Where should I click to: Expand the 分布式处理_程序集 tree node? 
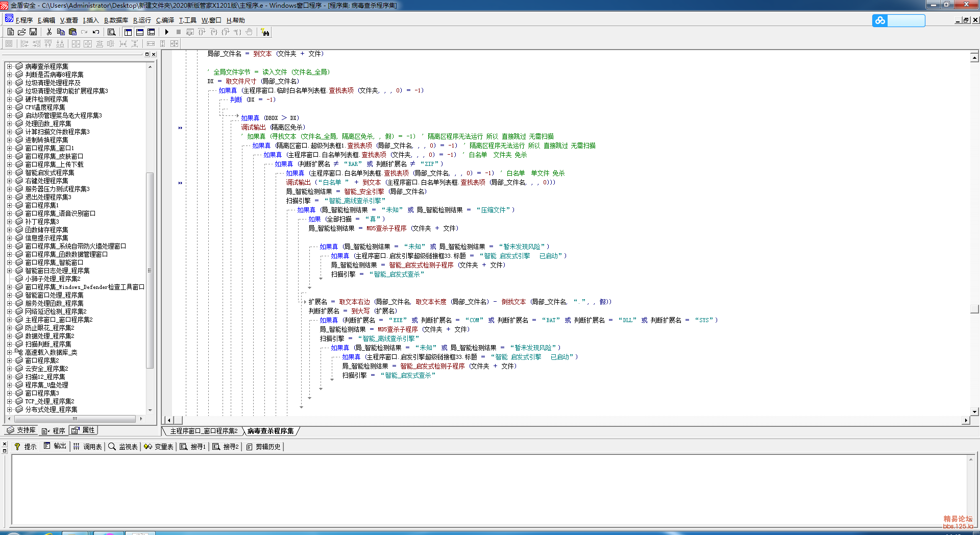(x=9, y=409)
